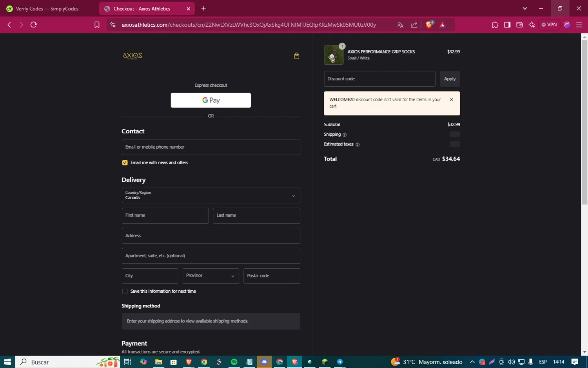
Task: Open the VPN button in the toolbar
Action: coord(549,25)
